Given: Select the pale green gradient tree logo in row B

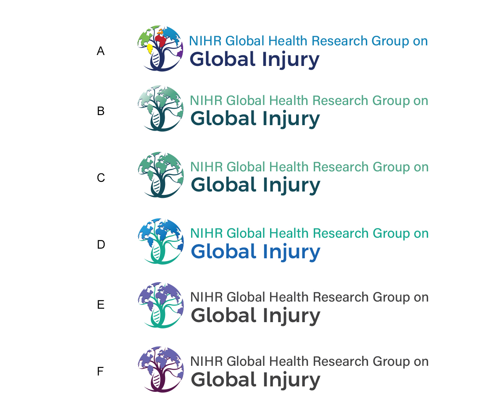Looking at the screenshot, I should (x=161, y=108).
